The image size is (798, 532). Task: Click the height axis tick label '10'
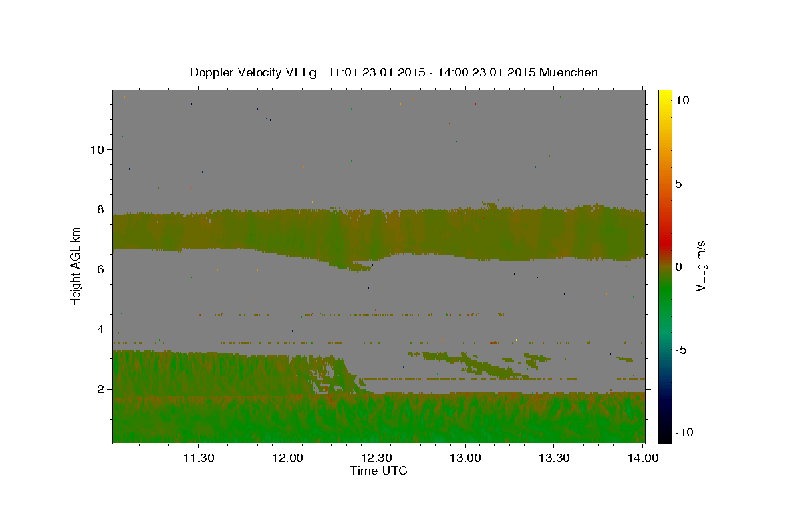tap(98, 149)
